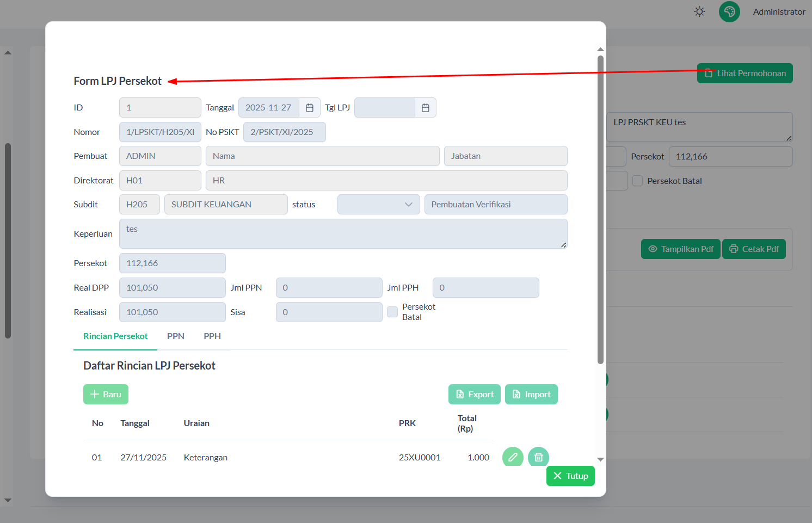
Task: Click the trash delete icon in row 01
Action: [x=538, y=457]
